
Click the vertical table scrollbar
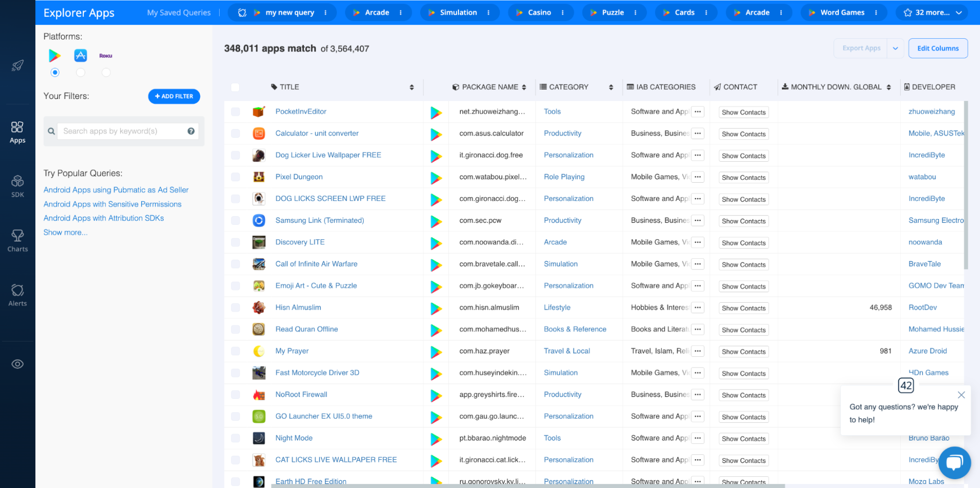pyautogui.click(x=966, y=185)
